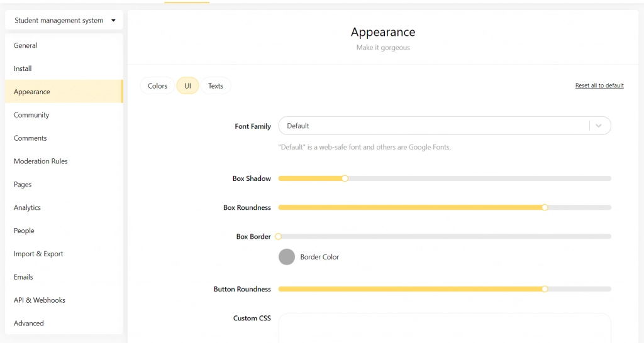Click the gray Border Color swatch

[x=287, y=257]
